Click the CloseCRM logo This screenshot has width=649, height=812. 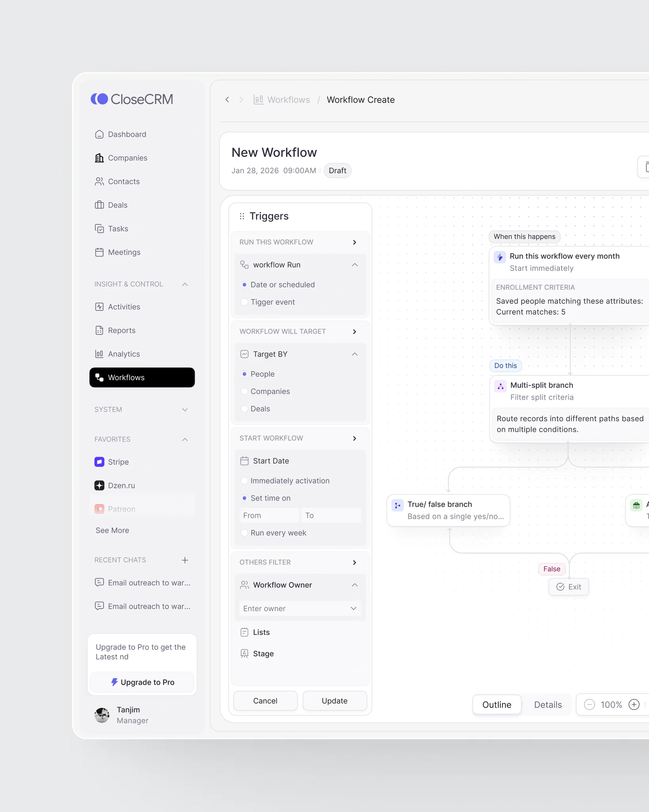click(132, 99)
